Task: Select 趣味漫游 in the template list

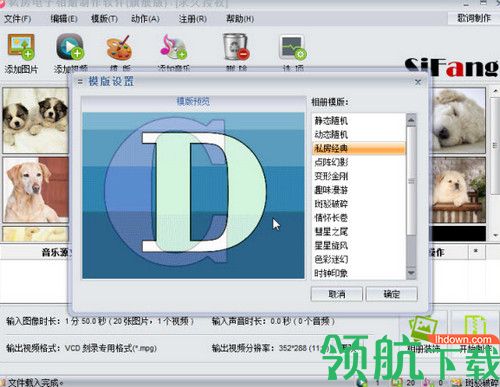Action: coord(359,190)
